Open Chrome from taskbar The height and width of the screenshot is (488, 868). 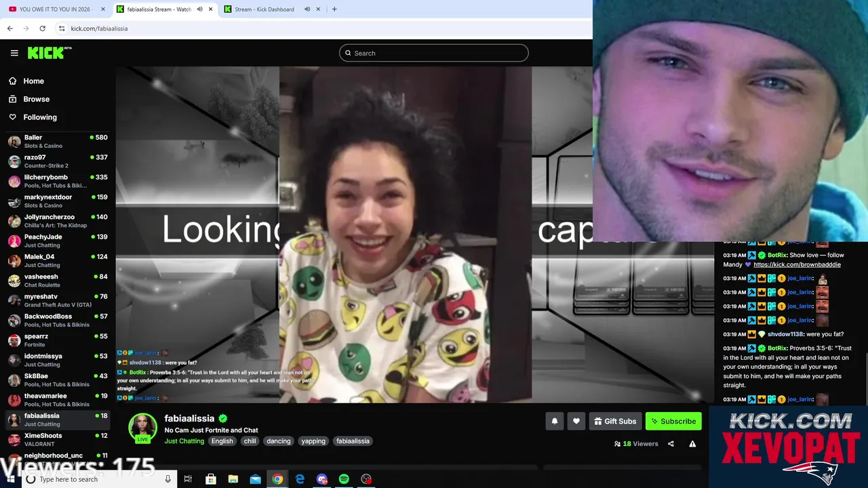(277, 479)
